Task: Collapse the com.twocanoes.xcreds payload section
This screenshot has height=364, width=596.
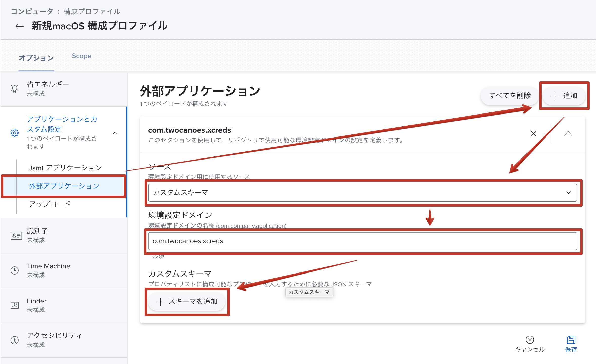Action: 568,133
